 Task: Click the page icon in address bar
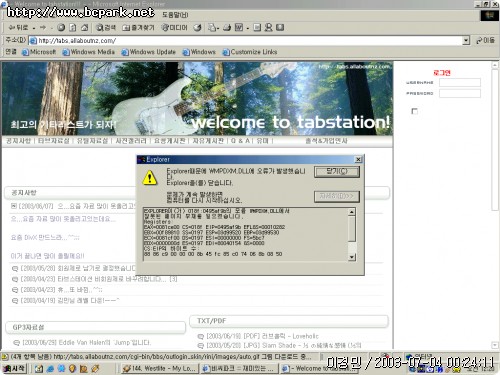(x=33, y=41)
